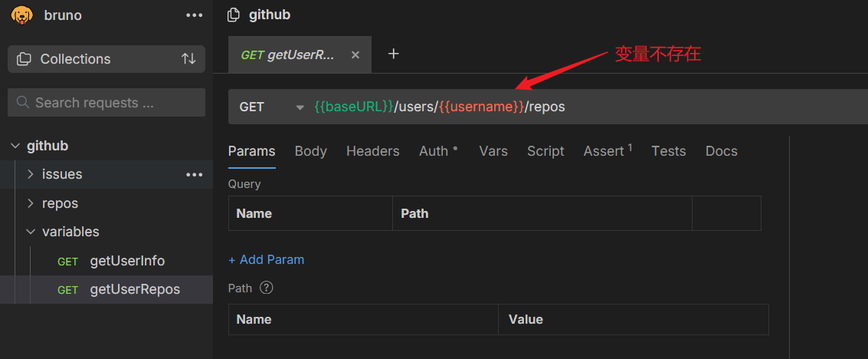This screenshot has height=359, width=868.
Task: Expand the repos folder chevron
Action: tap(30, 203)
